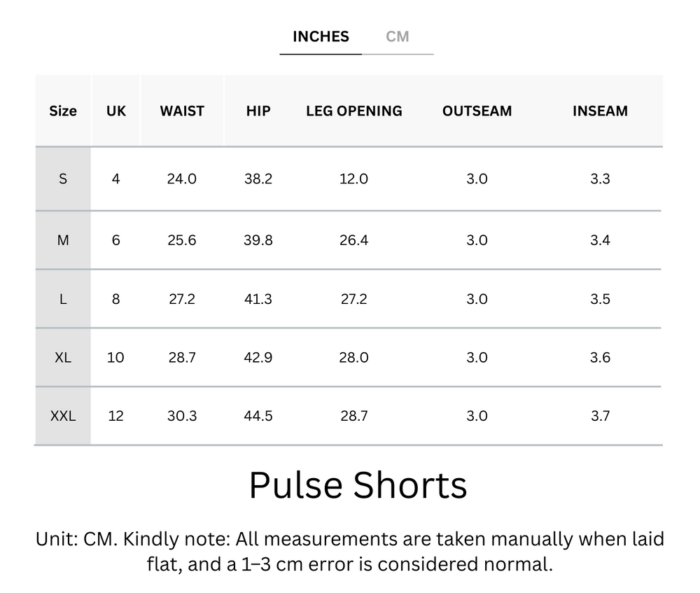Click the XL row label
The image size is (700, 593).
[63, 357]
